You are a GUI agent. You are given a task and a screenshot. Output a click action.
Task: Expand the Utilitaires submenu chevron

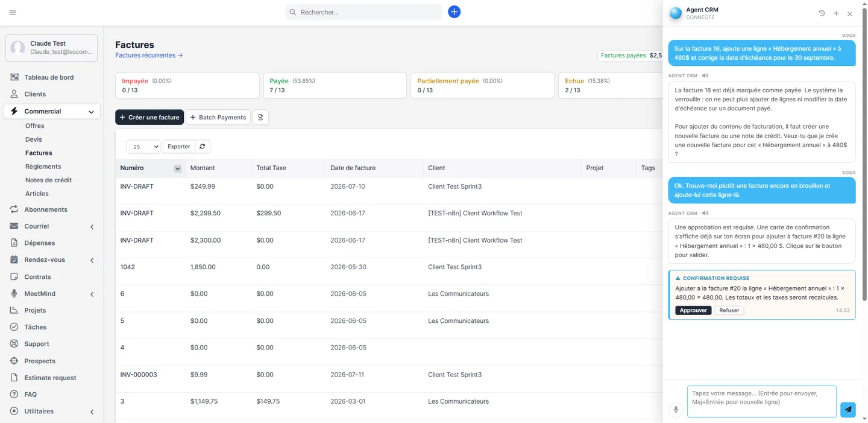pyautogui.click(x=92, y=412)
